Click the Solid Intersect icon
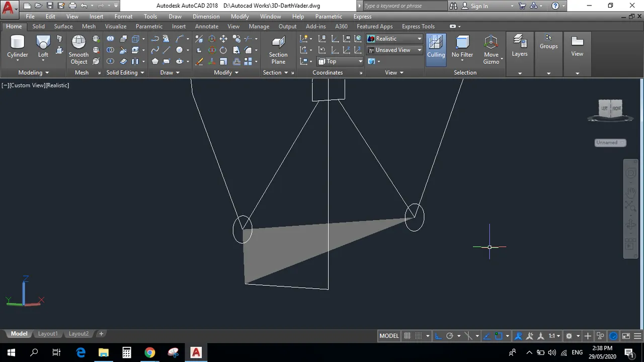Viewport: 644px width, 362px height. [x=110, y=61]
